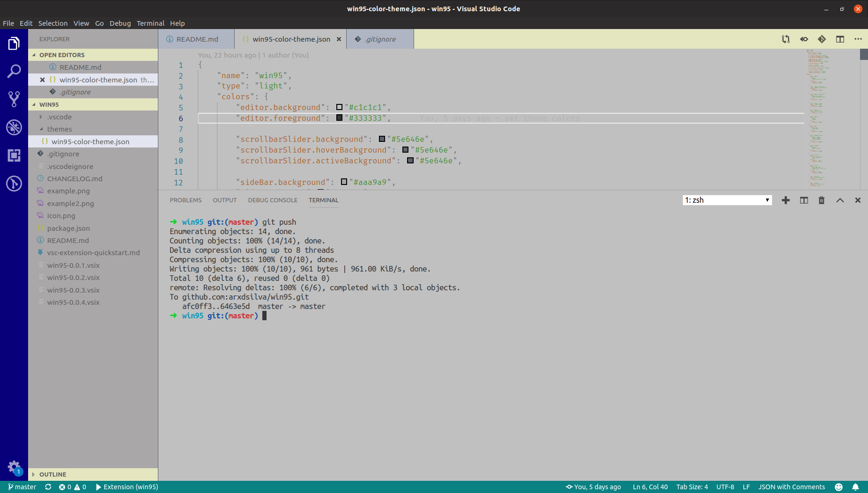Viewport: 868px width, 493px height.
Task: Expand the OUTLINE section
Action: 93,474
